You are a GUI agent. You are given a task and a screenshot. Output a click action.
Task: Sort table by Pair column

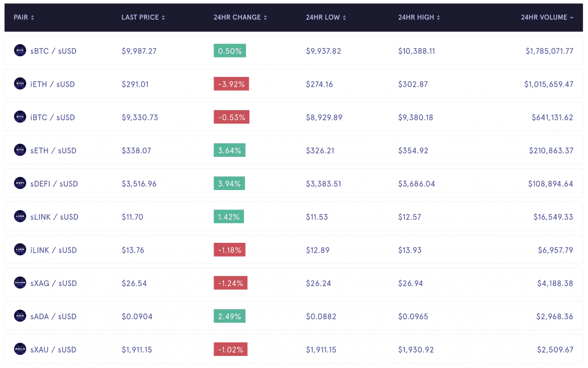pyautogui.click(x=24, y=18)
